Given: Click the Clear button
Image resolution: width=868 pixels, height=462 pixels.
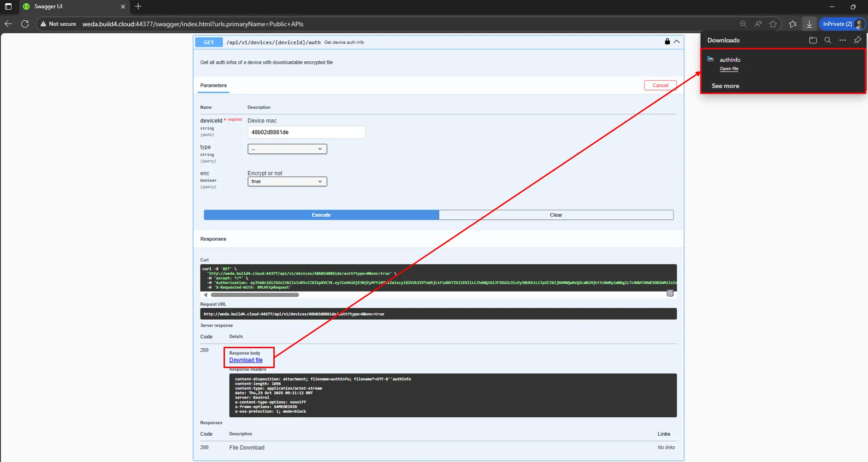Looking at the screenshot, I should [555, 215].
